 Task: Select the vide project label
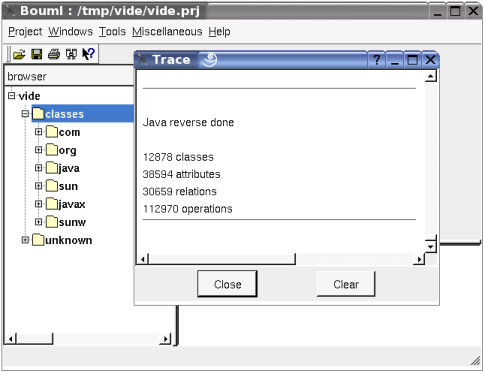(x=29, y=96)
